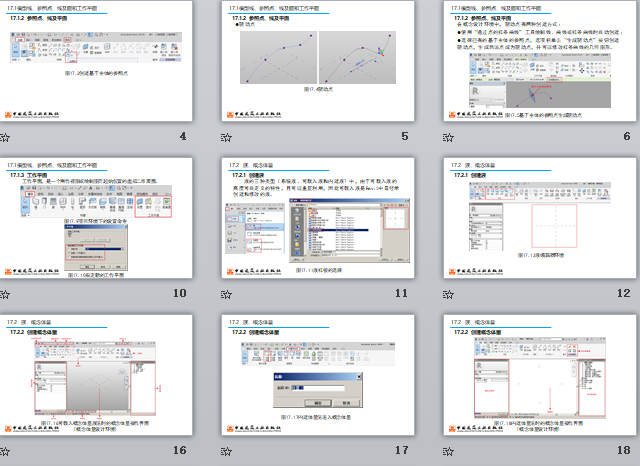This screenshot has width=640, height=466.
Task: Select slide 11 thumbnail with file dialog
Action: (x=318, y=218)
